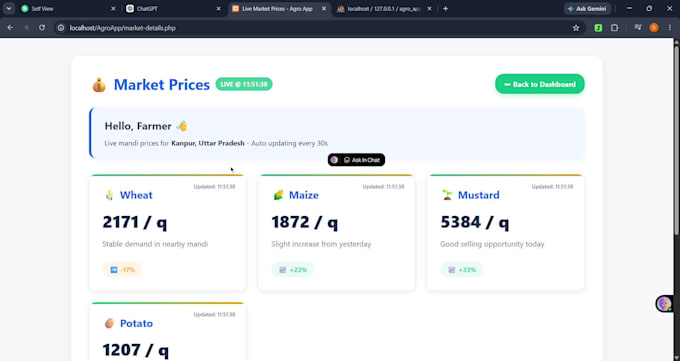This screenshot has width=680, height=361.
Task: Click the Hello, Farmer greeting
Action: pos(138,126)
